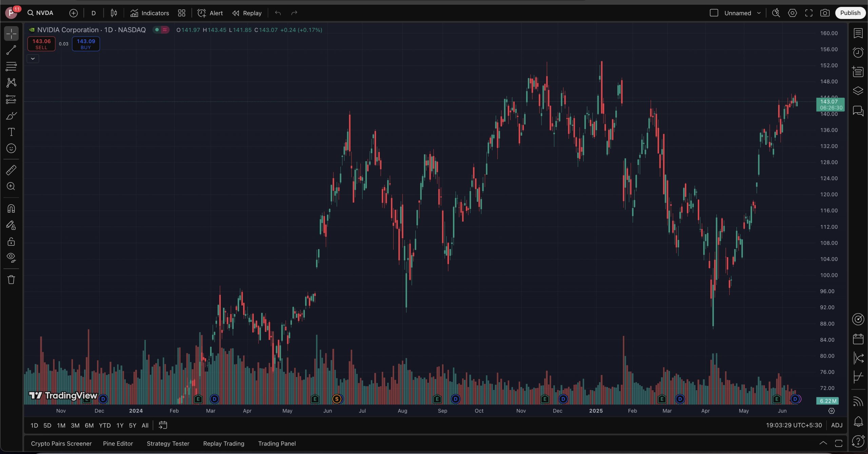
Task: Undo the last chart action
Action: point(278,13)
